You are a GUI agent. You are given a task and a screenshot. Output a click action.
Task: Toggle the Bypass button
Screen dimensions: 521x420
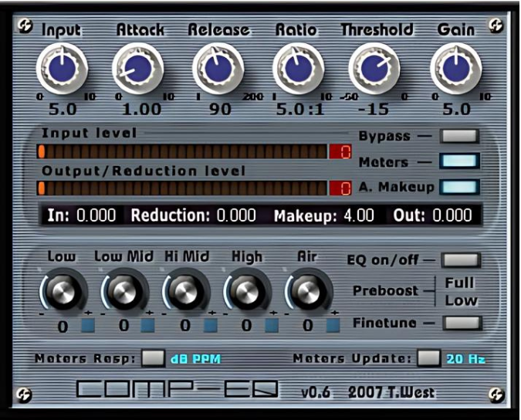tap(459, 136)
